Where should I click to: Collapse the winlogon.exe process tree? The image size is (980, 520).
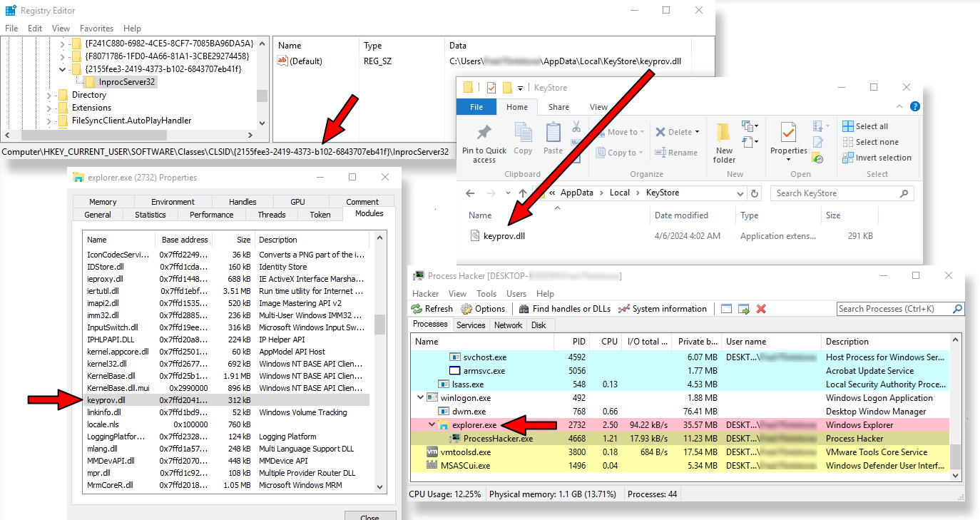(x=419, y=398)
